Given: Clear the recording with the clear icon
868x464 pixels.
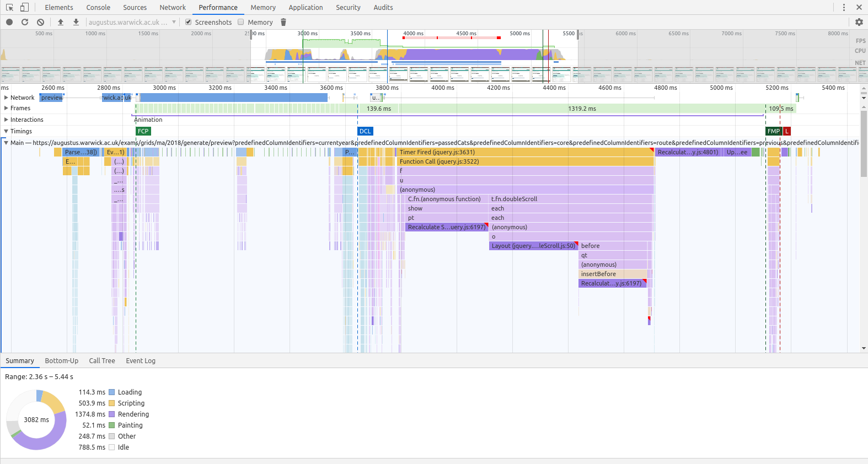Looking at the screenshot, I should point(40,22).
